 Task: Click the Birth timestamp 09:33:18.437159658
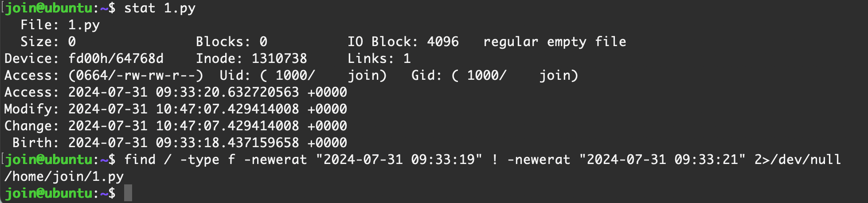click(227, 143)
